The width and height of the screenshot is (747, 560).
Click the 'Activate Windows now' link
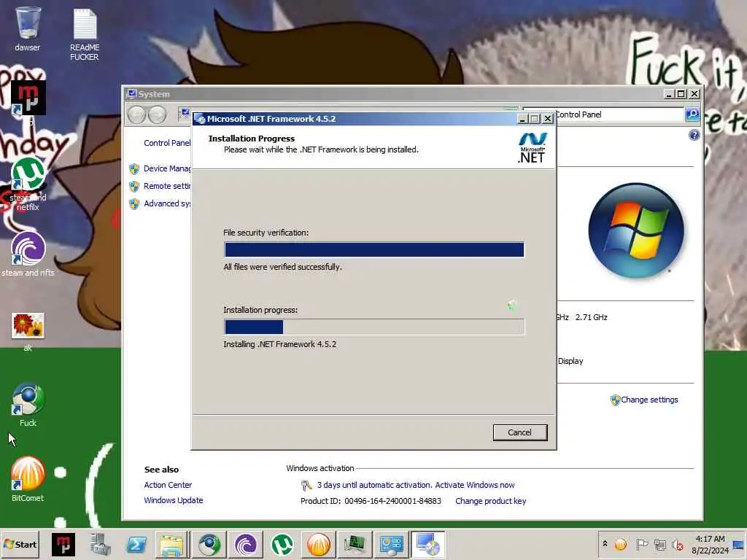coord(474,485)
